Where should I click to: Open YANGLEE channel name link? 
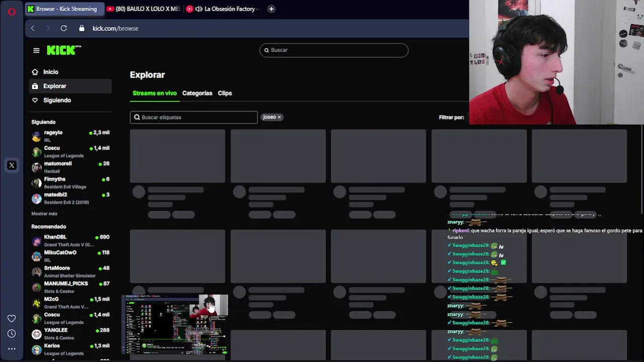pos(56,330)
